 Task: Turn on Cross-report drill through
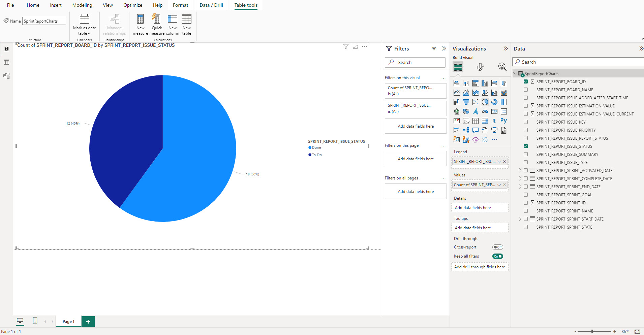pos(497,247)
